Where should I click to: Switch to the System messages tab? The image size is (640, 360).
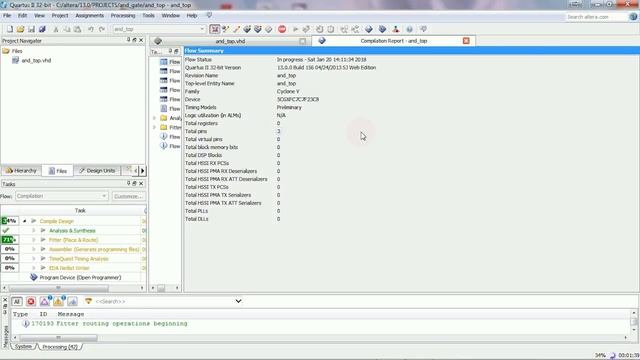pos(24,347)
